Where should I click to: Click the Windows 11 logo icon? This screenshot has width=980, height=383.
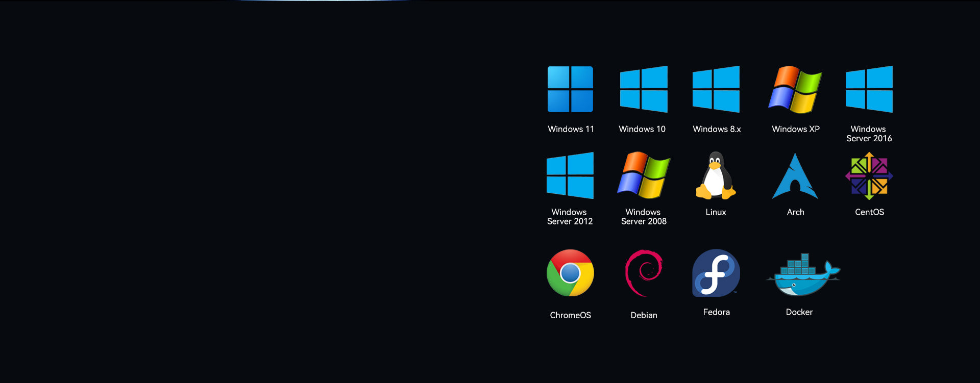570,89
